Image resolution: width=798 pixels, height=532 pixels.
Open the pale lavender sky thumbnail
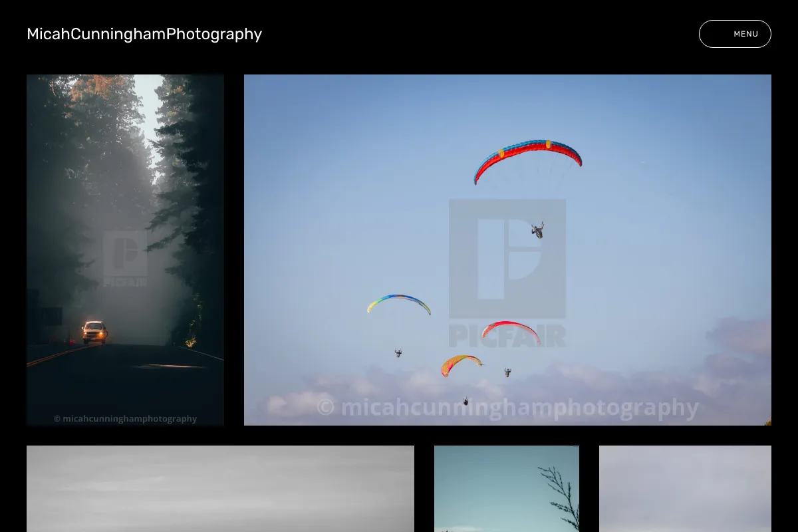pos(685,489)
